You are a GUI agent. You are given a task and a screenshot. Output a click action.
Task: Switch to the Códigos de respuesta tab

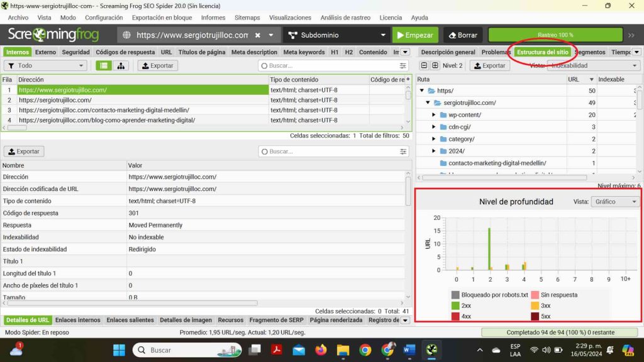(125, 52)
